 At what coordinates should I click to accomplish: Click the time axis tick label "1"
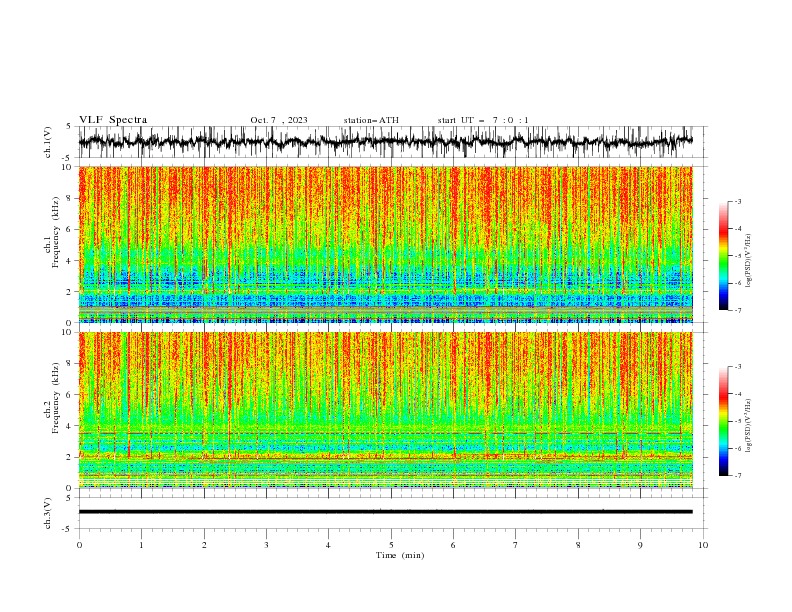(141, 545)
